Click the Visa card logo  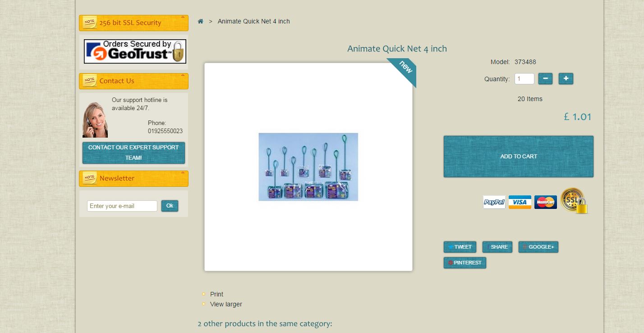520,202
